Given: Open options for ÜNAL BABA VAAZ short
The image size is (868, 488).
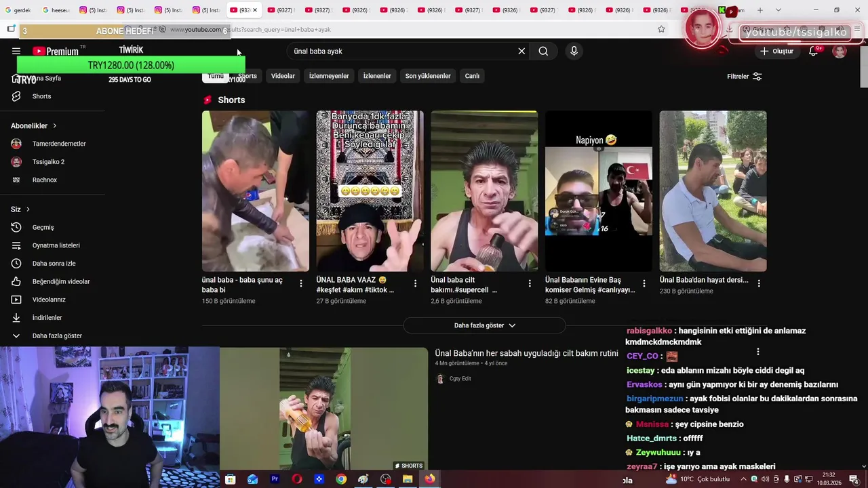Looking at the screenshot, I should (416, 283).
